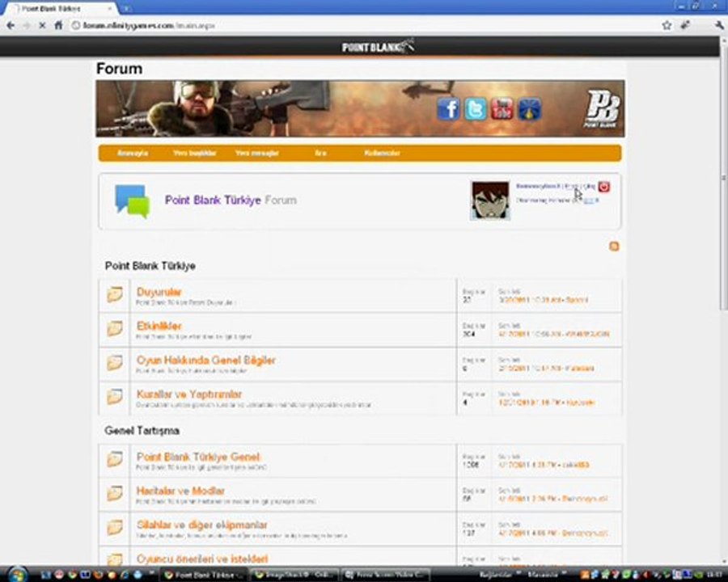Open last post link in Haritalar ve Modlar row
Screen dimensions: 728x582
(x=552, y=499)
